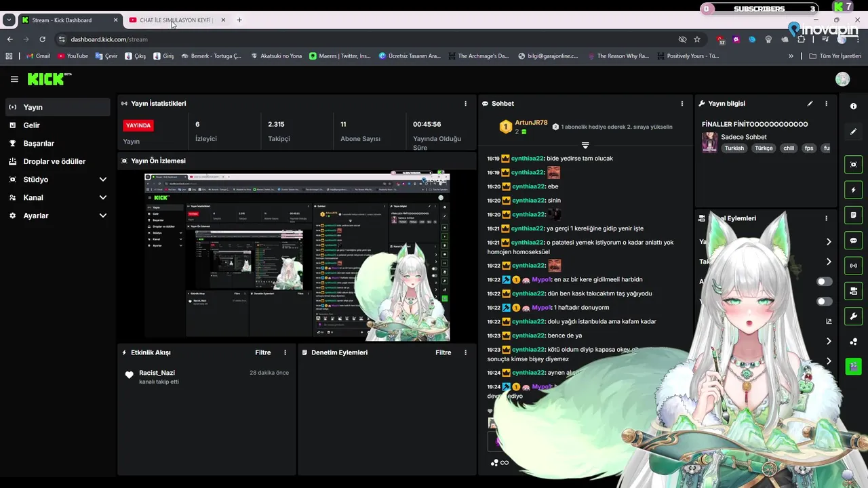Image resolution: width=868 pixels, height=488 pixels.
Task: Open the YouTube bookmark
Action: click(x=73, y=56)
